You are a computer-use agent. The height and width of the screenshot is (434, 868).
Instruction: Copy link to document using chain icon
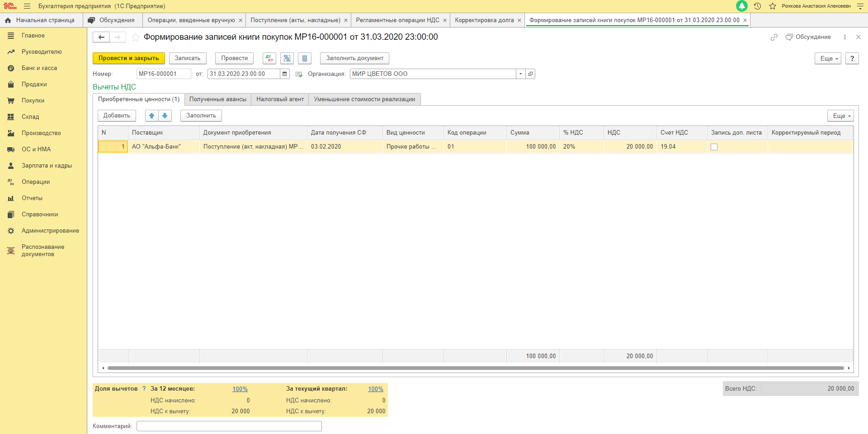click(774, 37)
